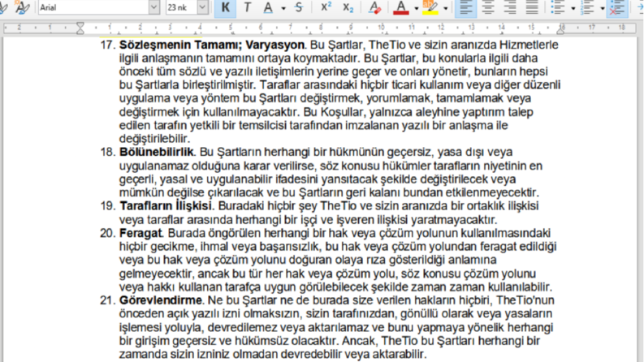
Task: Toggle bold (K) formatting
Action: (x=226, y=7)
